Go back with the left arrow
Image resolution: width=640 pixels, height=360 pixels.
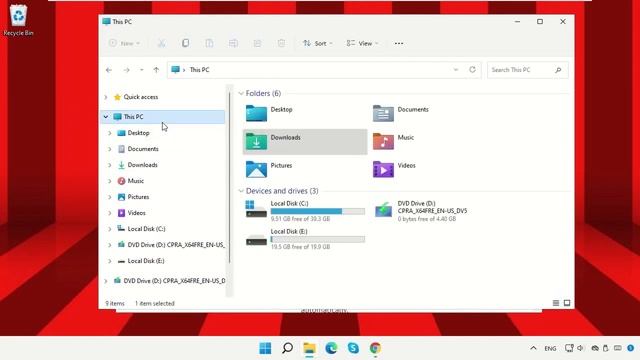click(109, 70)
